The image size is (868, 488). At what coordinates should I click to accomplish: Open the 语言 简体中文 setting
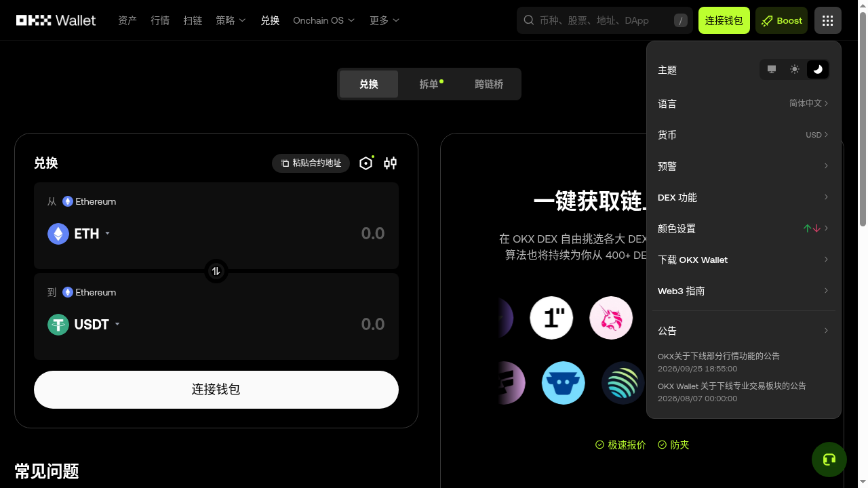[744, 104]
